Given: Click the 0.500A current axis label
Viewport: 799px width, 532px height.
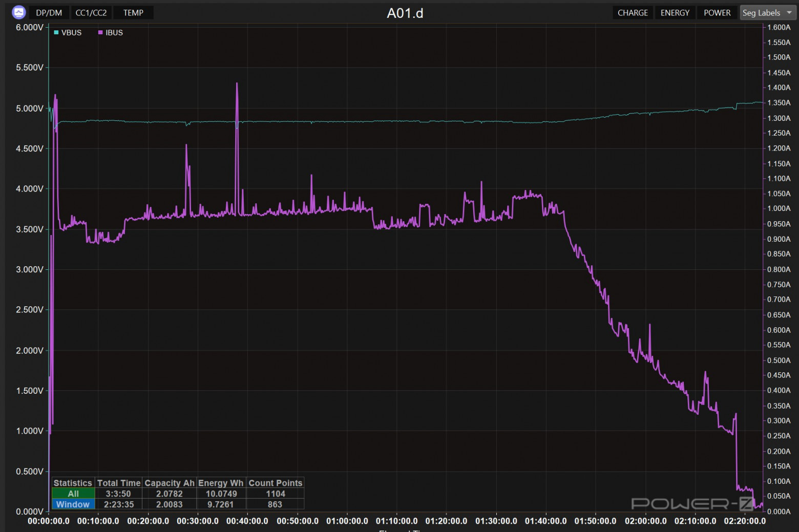Looking at the screenshot, I should (779, 360).
